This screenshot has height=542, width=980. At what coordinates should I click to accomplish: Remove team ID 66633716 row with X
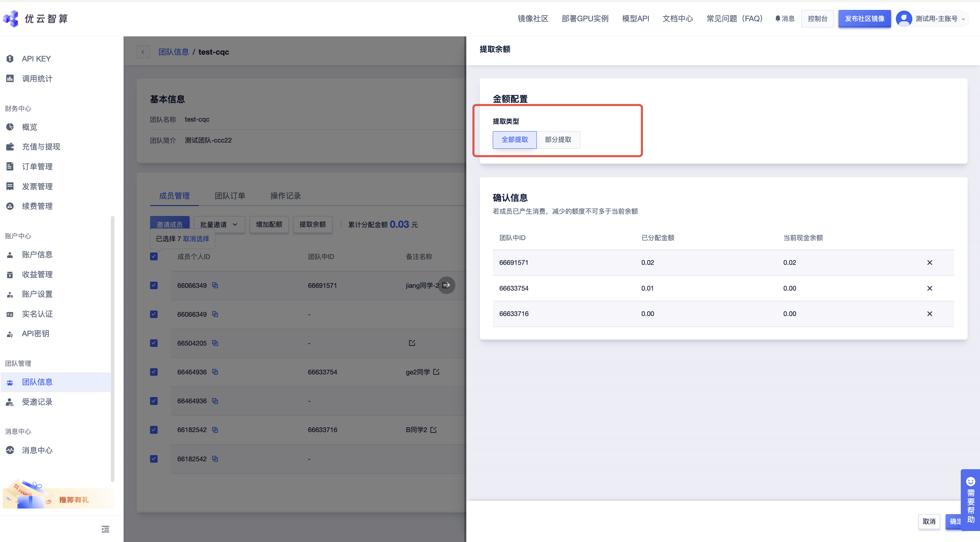pos(930,314)
